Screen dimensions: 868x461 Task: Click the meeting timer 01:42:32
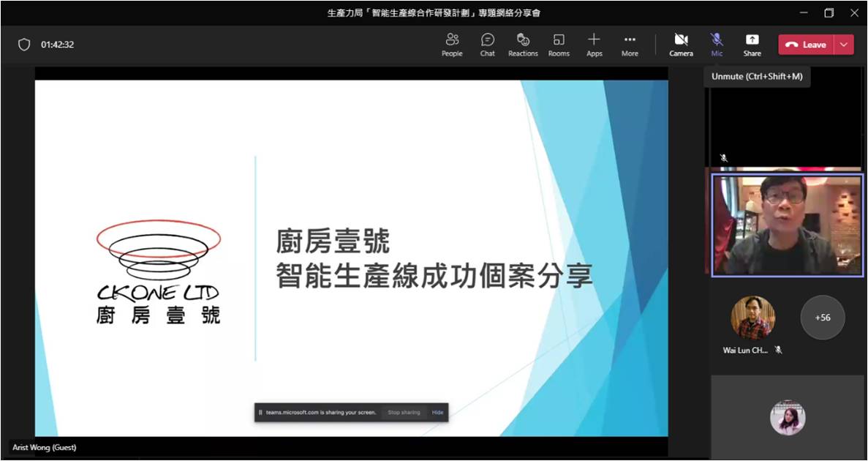57,45
